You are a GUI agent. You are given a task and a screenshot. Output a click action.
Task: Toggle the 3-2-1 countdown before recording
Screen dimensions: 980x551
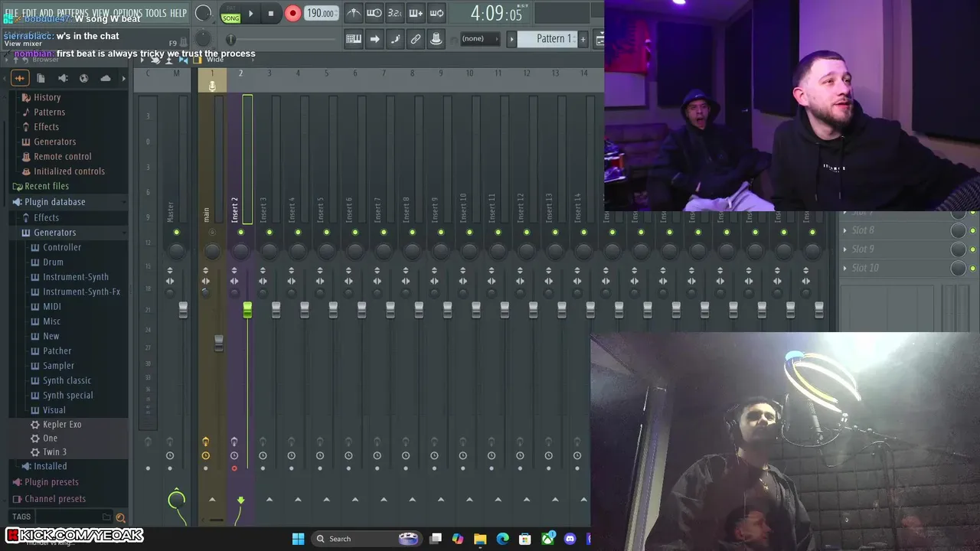click(394, 13)
